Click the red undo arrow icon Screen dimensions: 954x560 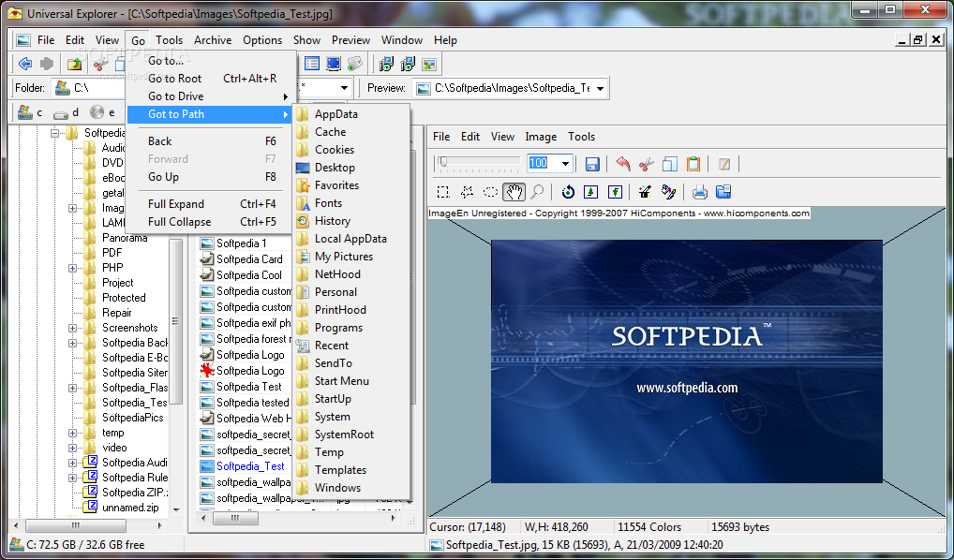click(622, 164)
